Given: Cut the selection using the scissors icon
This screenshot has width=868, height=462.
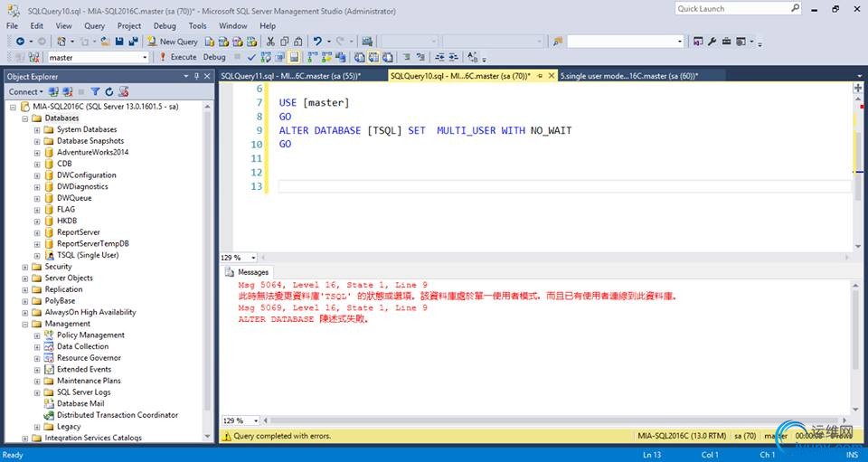Looking at the screenshot, I should coord(270,42).
